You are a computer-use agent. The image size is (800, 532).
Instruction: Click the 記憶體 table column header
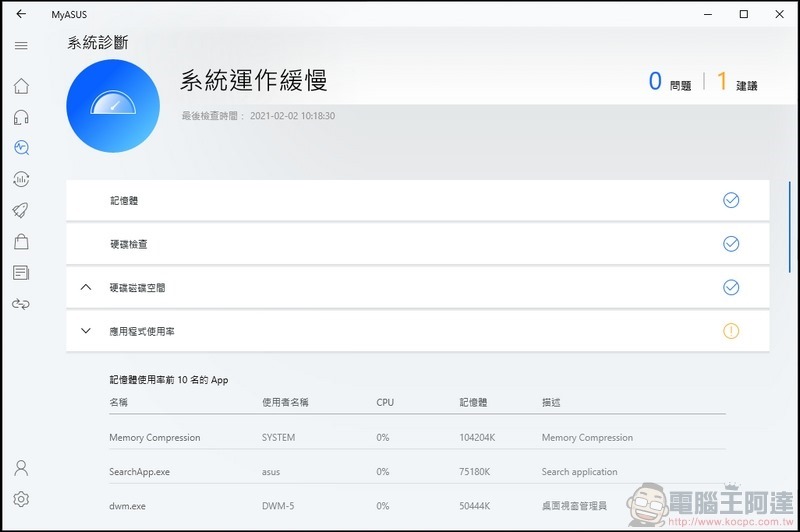click(473, 402)
